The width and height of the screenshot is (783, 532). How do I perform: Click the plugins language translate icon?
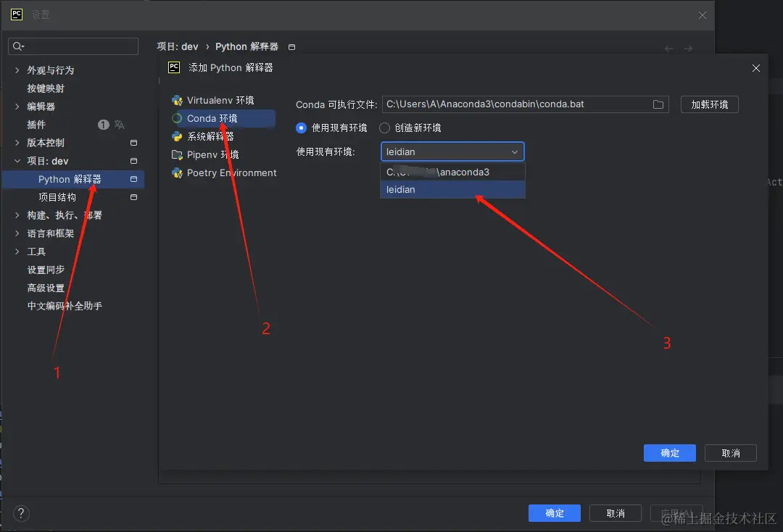tap(119, 124)
